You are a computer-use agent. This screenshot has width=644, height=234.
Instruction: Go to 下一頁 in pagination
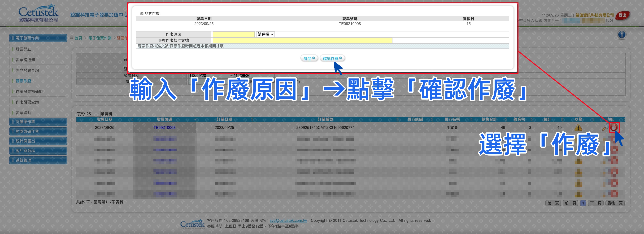tap(596, 203)
